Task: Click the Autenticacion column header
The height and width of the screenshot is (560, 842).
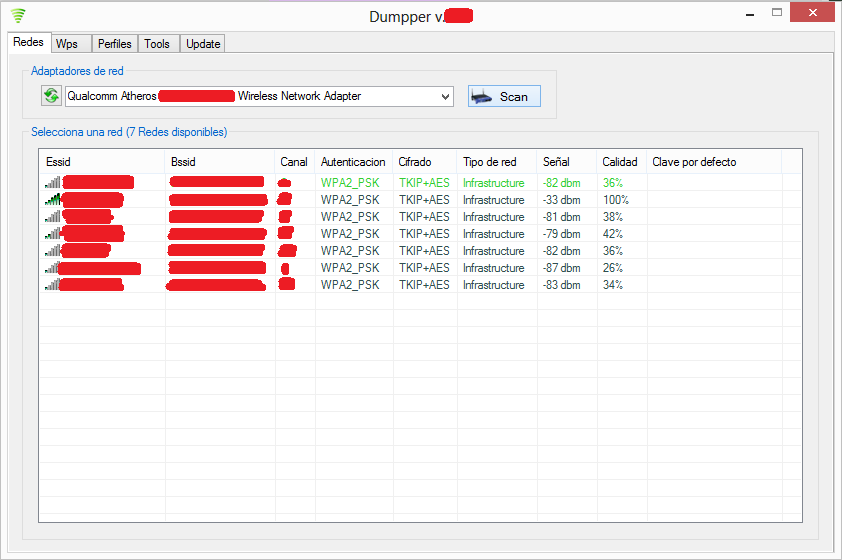Action: [352, 162]
